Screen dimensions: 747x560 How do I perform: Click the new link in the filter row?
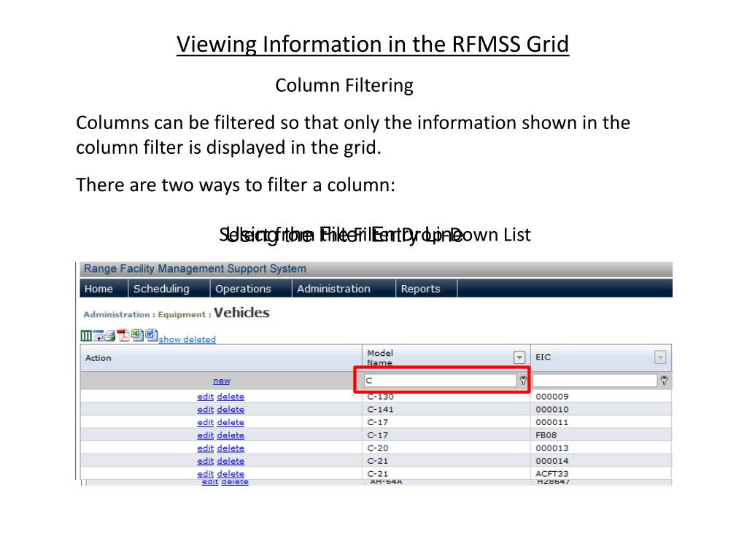coord(222,381)
